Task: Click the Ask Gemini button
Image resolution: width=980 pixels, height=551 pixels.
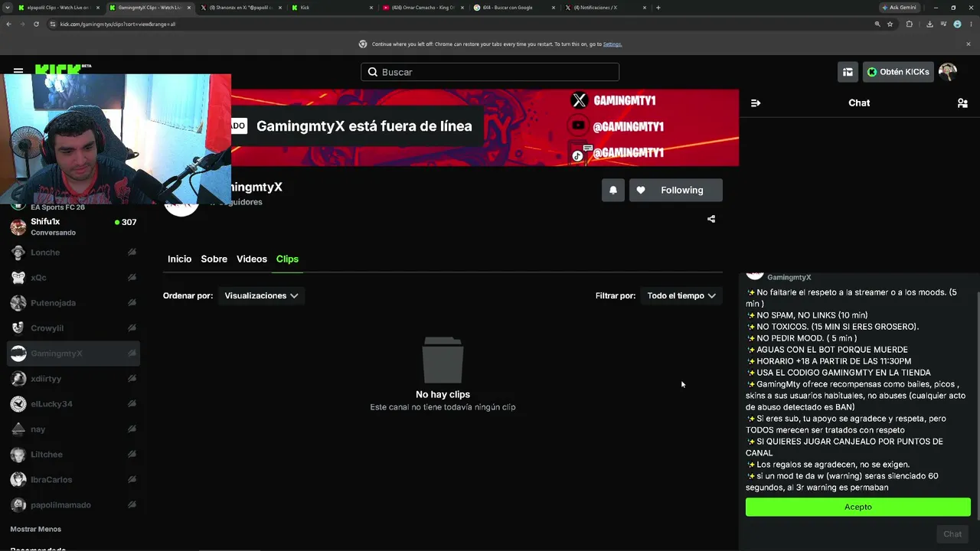Action: pos(899,8)
